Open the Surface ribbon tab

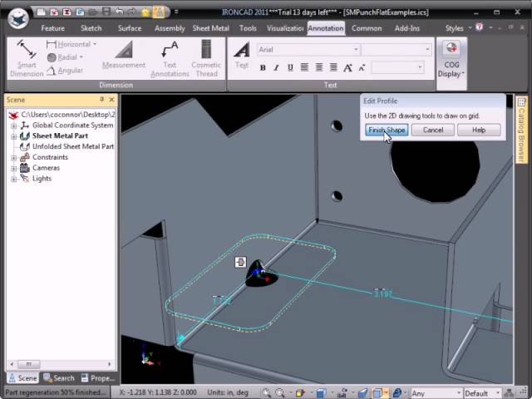coord(130,28)
